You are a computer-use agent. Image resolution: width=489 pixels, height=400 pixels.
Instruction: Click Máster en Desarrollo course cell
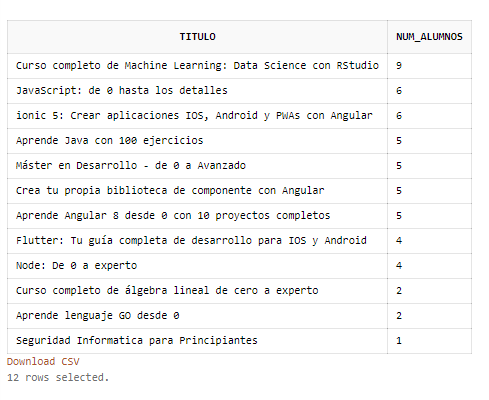tap(197, 166)
